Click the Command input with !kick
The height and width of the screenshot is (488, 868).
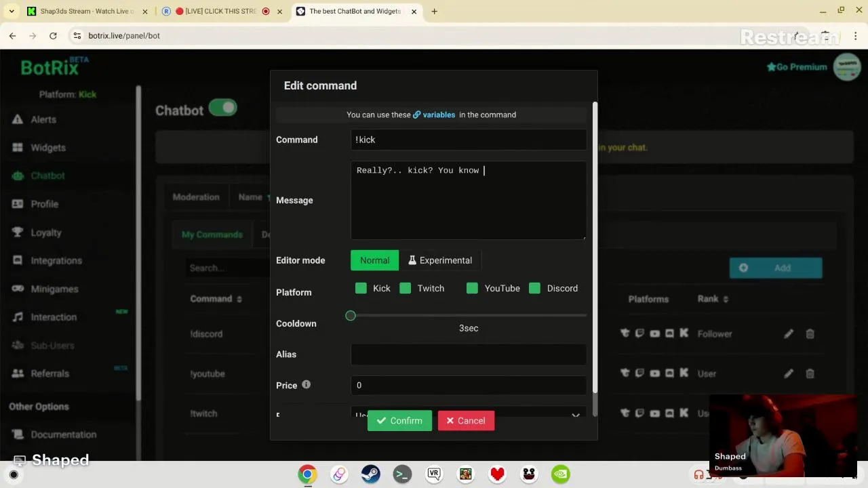click(x=469, y=140)
